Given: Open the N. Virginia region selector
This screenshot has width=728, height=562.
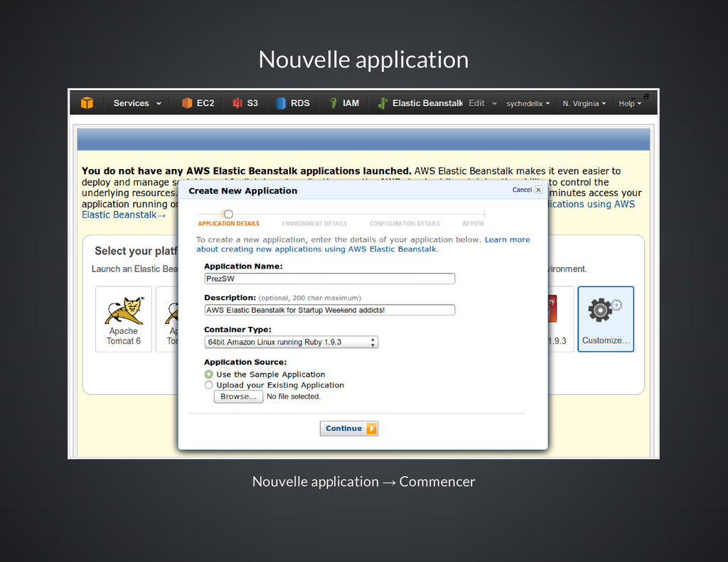Looking at the screenshot, I should click(x=584, y=104).
